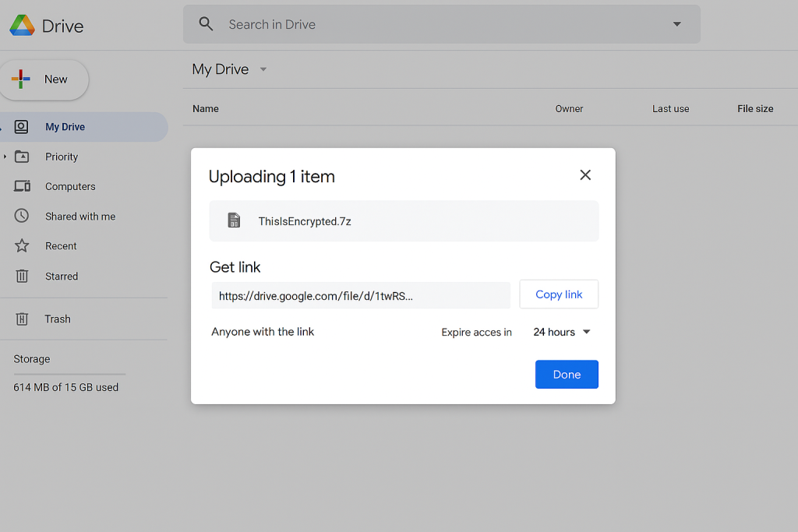The width and height of the screenshot is (798, 532).
Task: Click the Computers sidebar icon
Action: (23, 186)
